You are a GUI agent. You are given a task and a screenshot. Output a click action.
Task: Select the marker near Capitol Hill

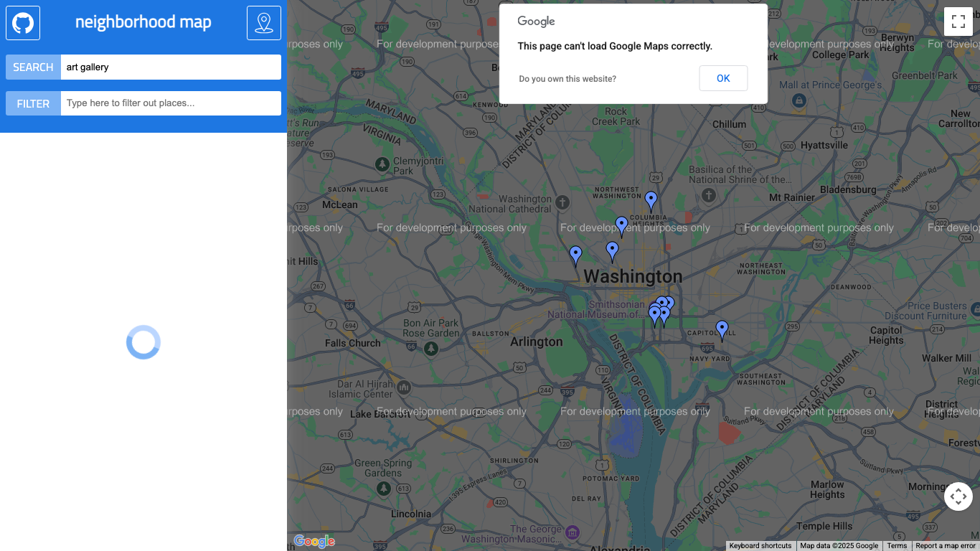point(722,330)
